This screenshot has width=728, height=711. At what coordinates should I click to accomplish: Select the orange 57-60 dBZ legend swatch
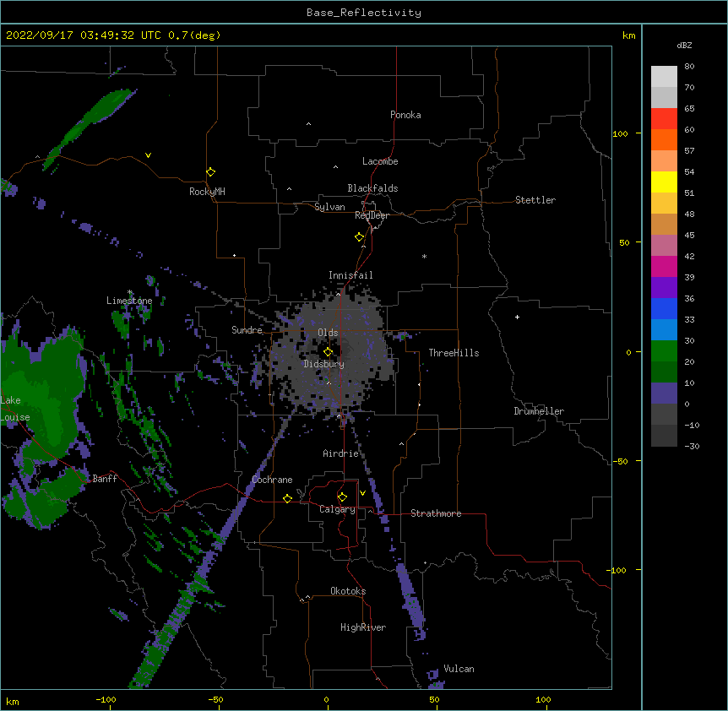(x=664, y=139)
